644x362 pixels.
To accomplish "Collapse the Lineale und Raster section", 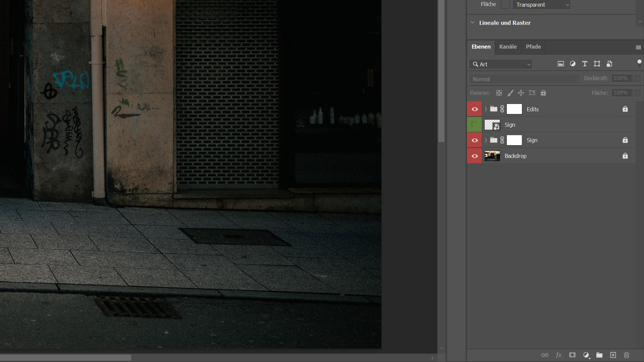I will point(473,23).
